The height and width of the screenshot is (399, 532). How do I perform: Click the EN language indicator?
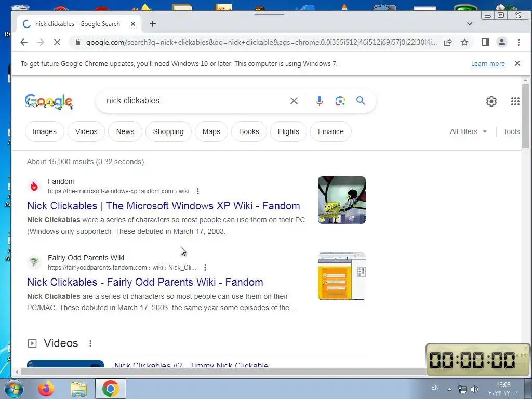point(435,388)
